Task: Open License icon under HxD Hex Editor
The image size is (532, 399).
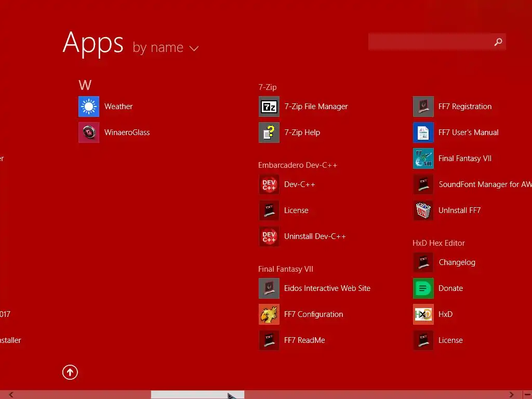Action: pos(423,340)
